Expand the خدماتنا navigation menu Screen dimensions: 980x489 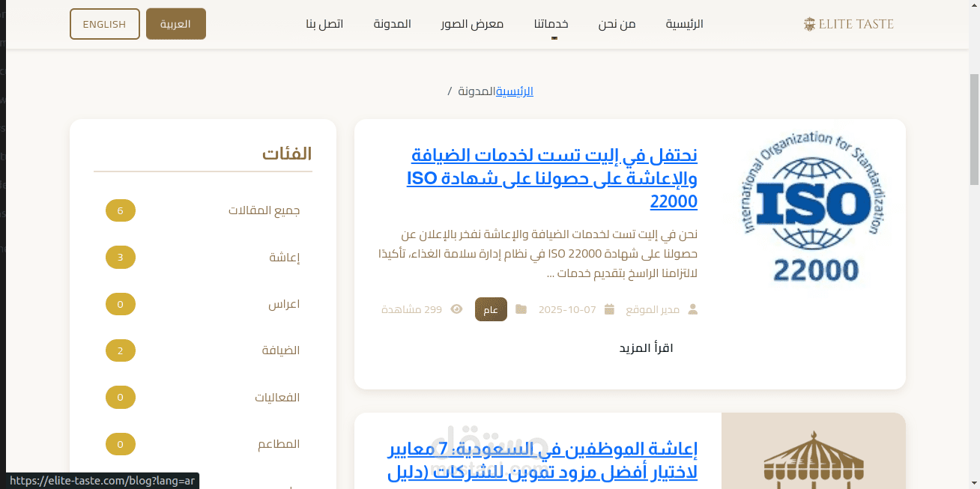point(551,24)
